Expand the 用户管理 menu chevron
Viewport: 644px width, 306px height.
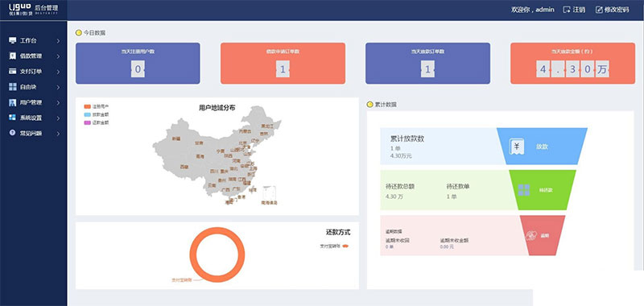[58, 103]
